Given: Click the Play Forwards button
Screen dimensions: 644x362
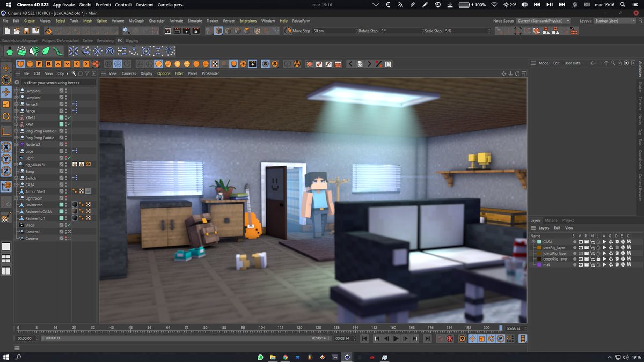Looking at the screenshot, I should click(396, 338).
